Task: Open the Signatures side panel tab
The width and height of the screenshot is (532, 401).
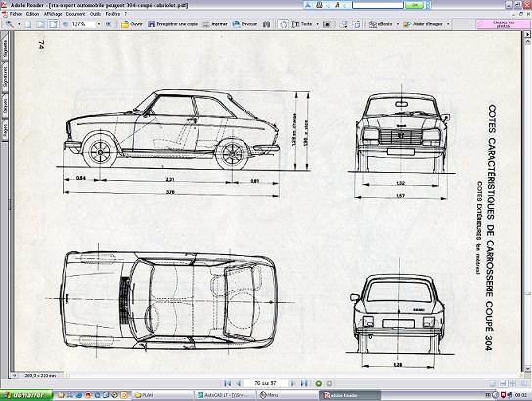Action: coord(5,77)
